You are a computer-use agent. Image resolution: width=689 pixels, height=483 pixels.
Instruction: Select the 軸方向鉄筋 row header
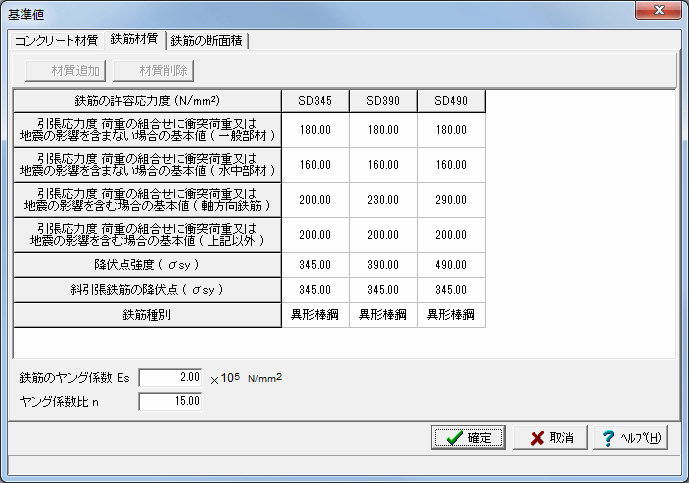(147, 200)
